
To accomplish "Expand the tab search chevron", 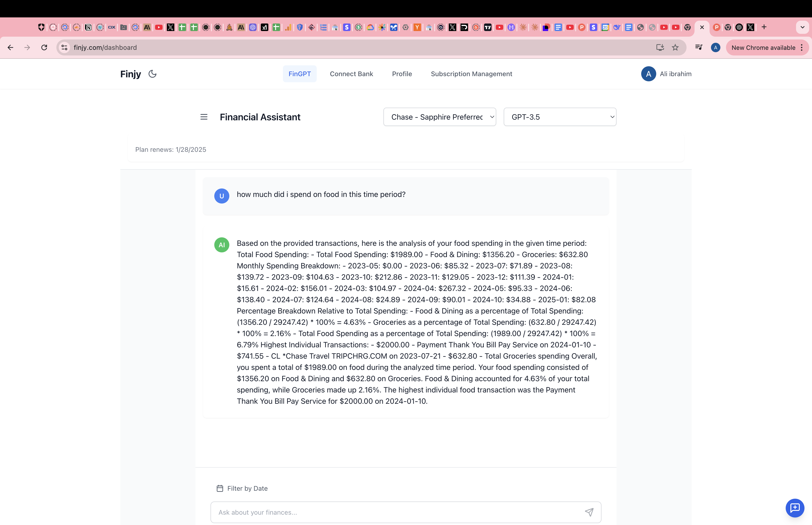I will 802,27.
